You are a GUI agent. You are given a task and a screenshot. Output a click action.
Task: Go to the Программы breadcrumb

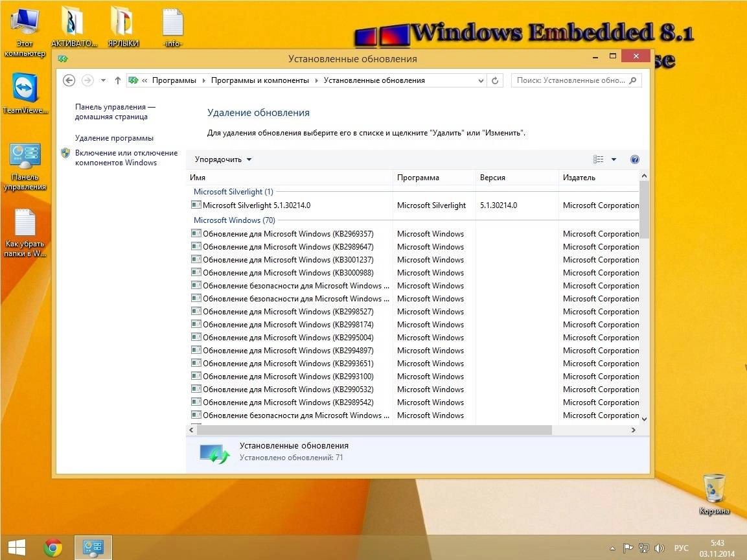pyautogui.click(x=174, y=80)
